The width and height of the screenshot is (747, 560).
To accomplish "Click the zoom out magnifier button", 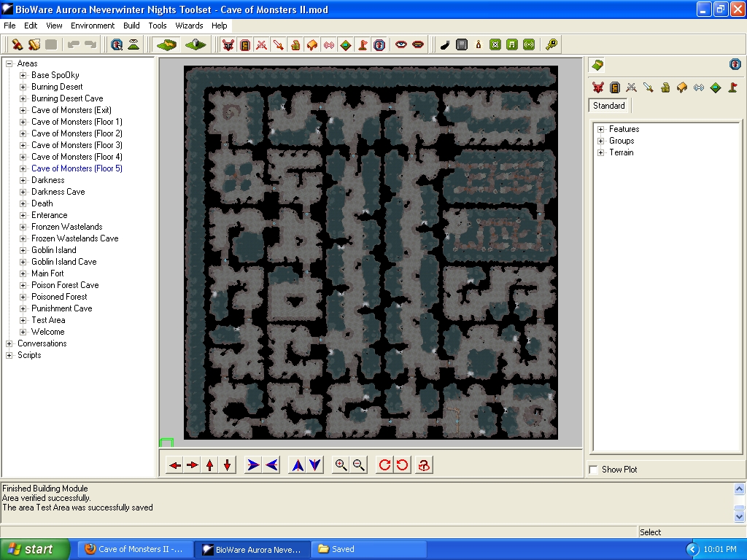I will (359, 465).
